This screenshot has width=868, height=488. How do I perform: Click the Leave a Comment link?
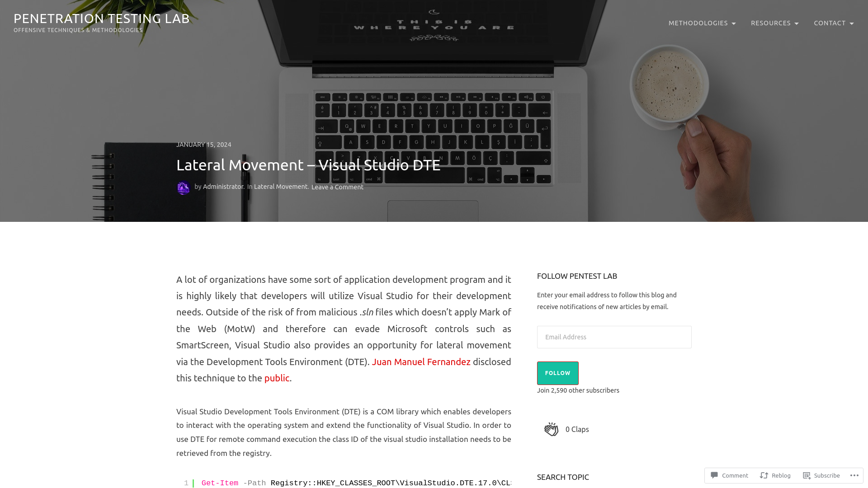point(337,187)
